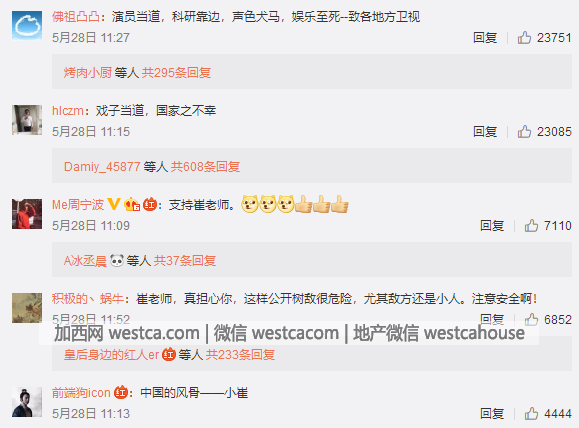Screen dimensions: 579x428
Task: Click 积极的丶蜗牛's avatar picture
Action: pyautogui.click(x=27, y=308)
